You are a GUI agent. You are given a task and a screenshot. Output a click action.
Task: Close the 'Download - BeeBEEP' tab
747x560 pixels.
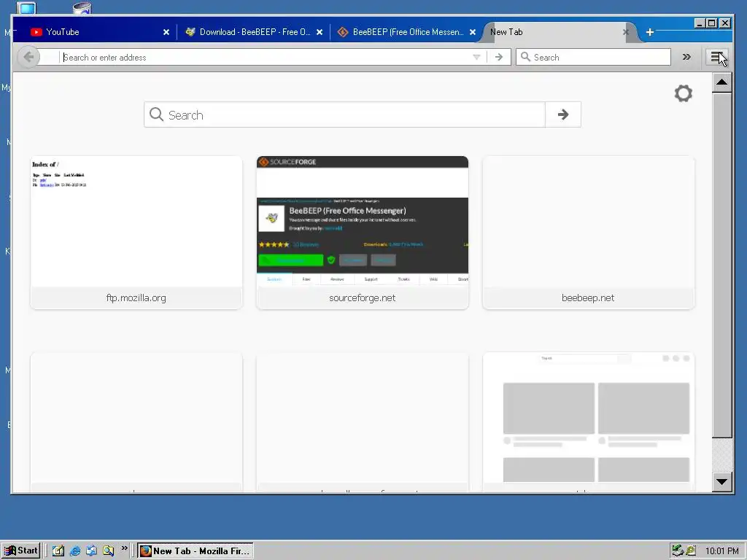pyautogui.click(x=320, y=32)
